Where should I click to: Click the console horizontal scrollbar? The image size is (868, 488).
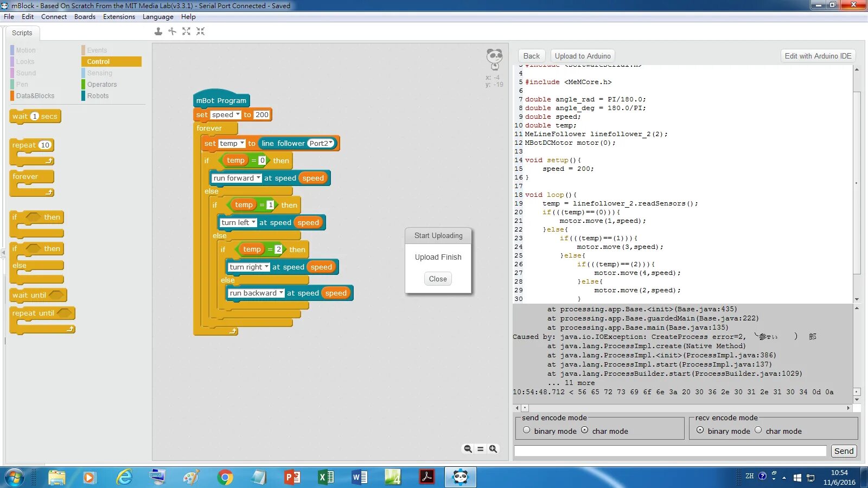(682, 408)
